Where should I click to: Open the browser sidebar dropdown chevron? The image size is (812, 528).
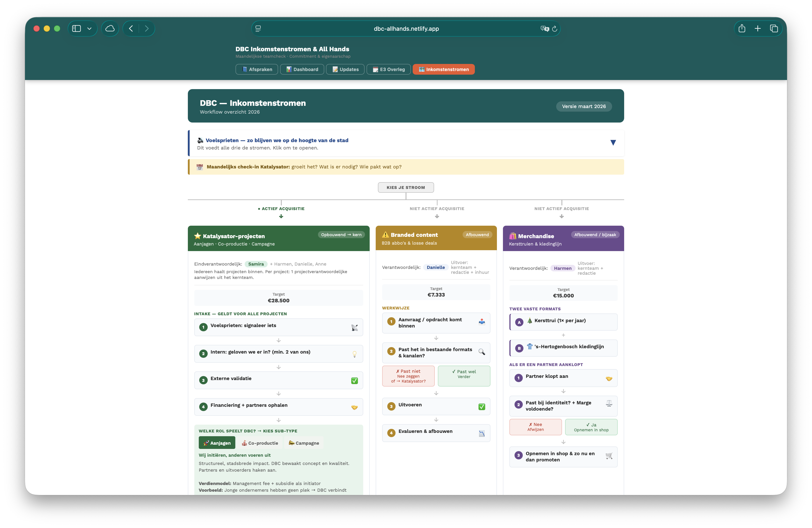pyautogui.click(x=90, y=29)
